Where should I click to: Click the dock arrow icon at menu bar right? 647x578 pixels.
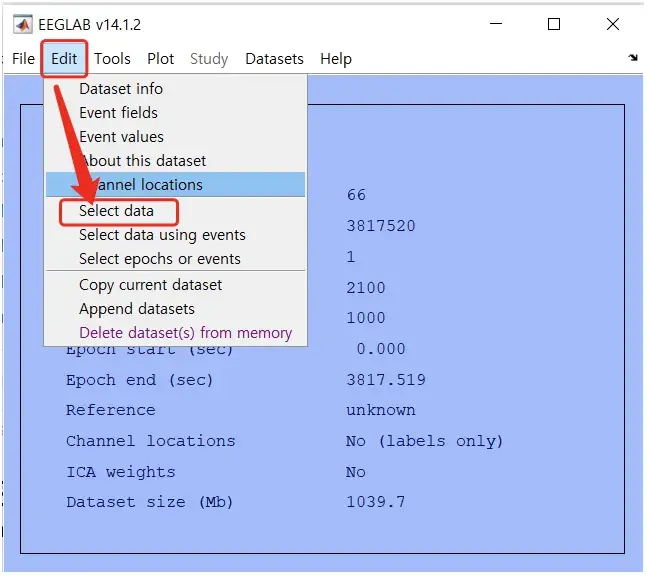click(x=632, y=59)
